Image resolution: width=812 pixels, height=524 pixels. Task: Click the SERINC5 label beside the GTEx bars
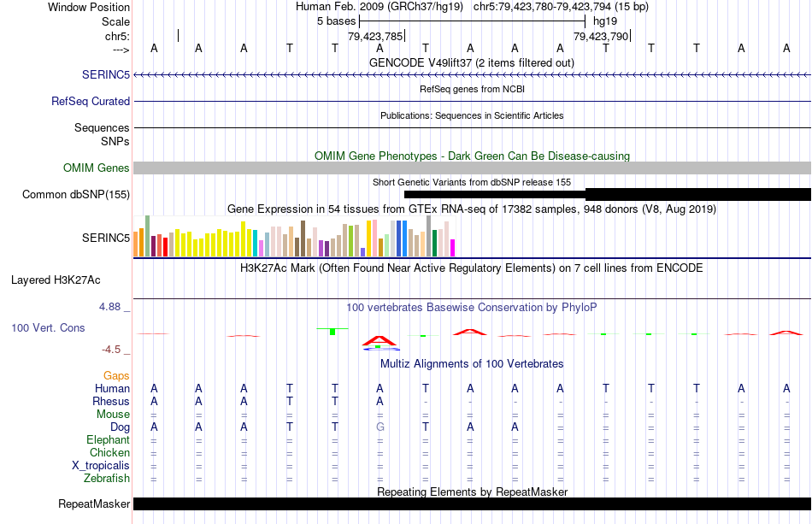(x=106, y=238)
